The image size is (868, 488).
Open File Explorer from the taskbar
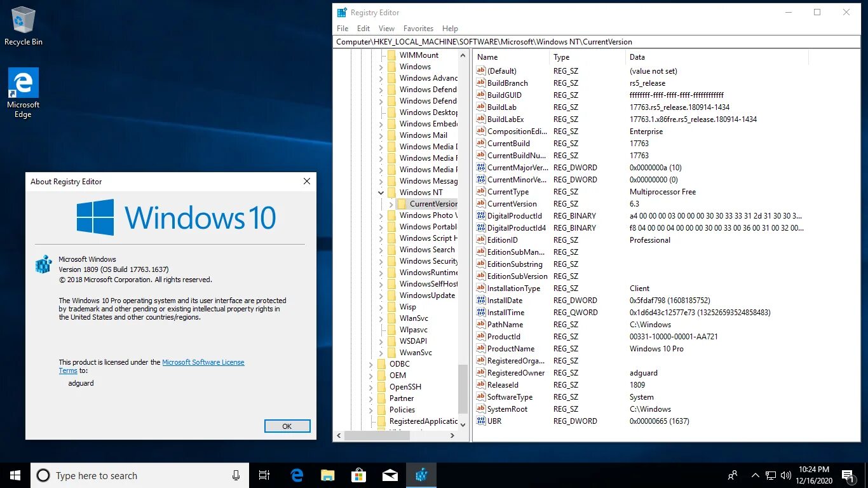328,475
